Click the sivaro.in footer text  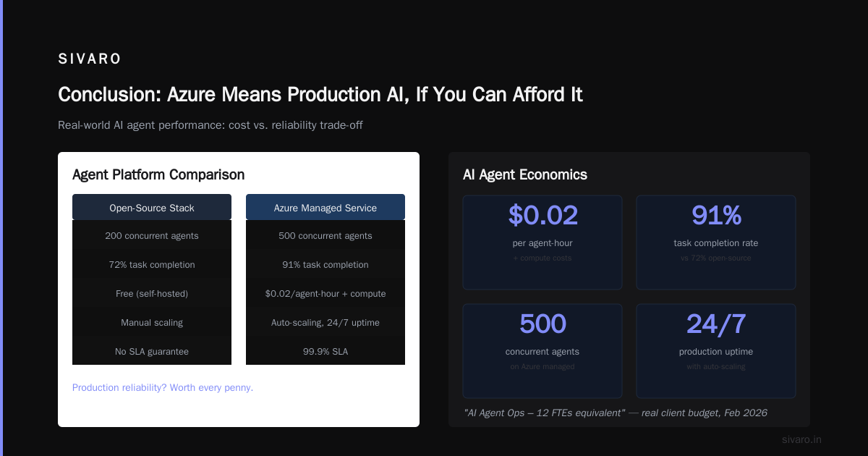tap(801, 439)
